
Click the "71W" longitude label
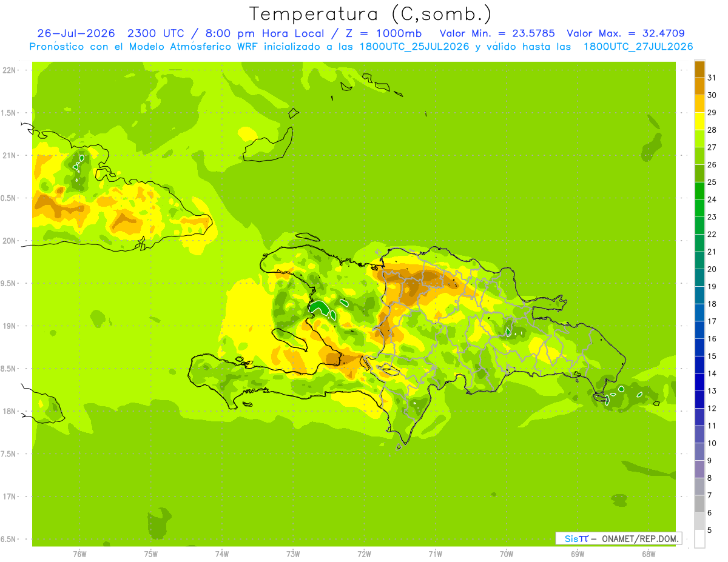(435, 554)
